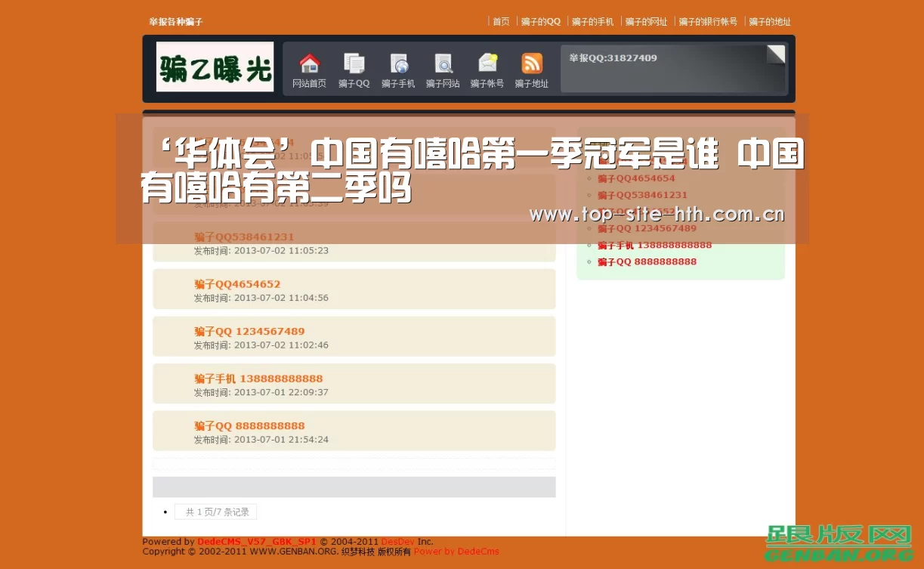The height and width of the screenshot is (569, 924).
Task: Open main list entry 骗子QQ 8888888888
Action: [x=249, y=426]
